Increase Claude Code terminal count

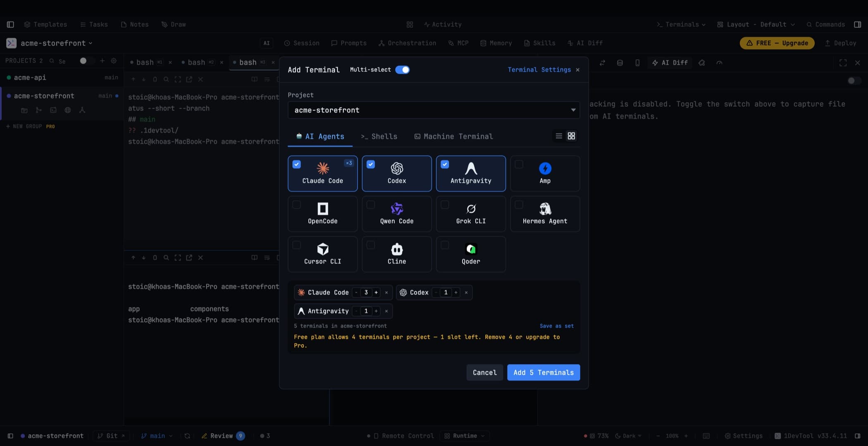pyautogui.click(x=376, y=293)
